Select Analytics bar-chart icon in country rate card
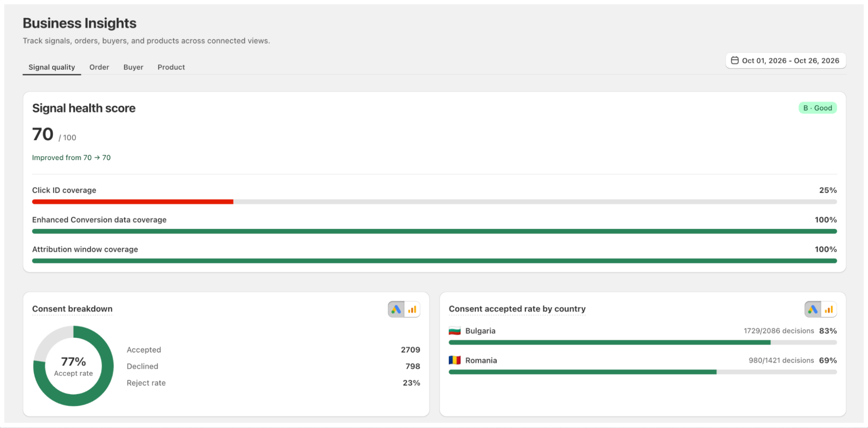This screenshot has height=428, width=868. pos(829,309)
